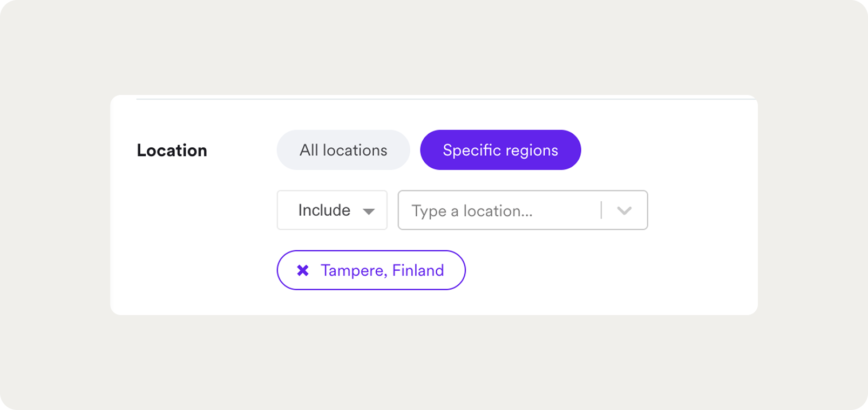The image size is (868, 410).
Task: Click the purple cross icon in location tag
Action: (302, 270)
